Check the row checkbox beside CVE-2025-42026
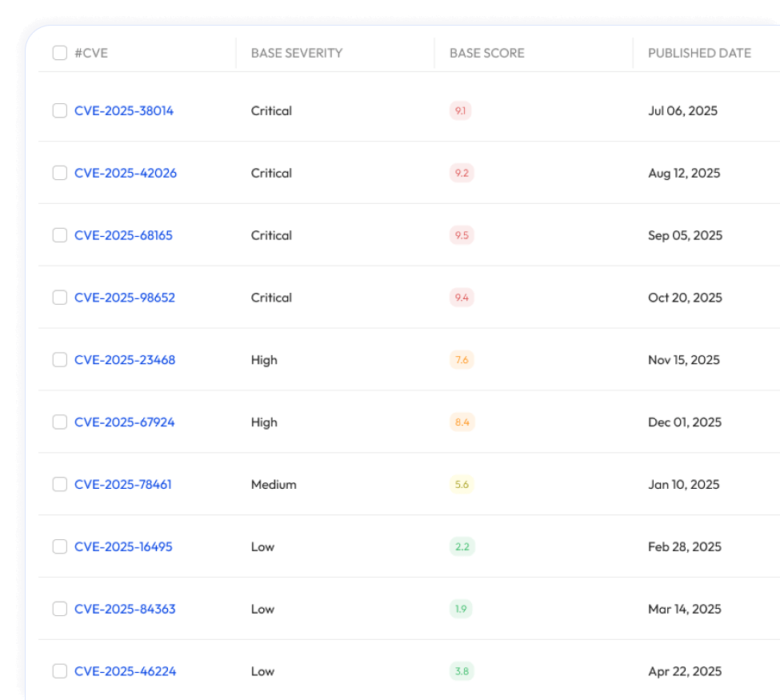Screen dimensions: 780x700 [x=59, y=173]
